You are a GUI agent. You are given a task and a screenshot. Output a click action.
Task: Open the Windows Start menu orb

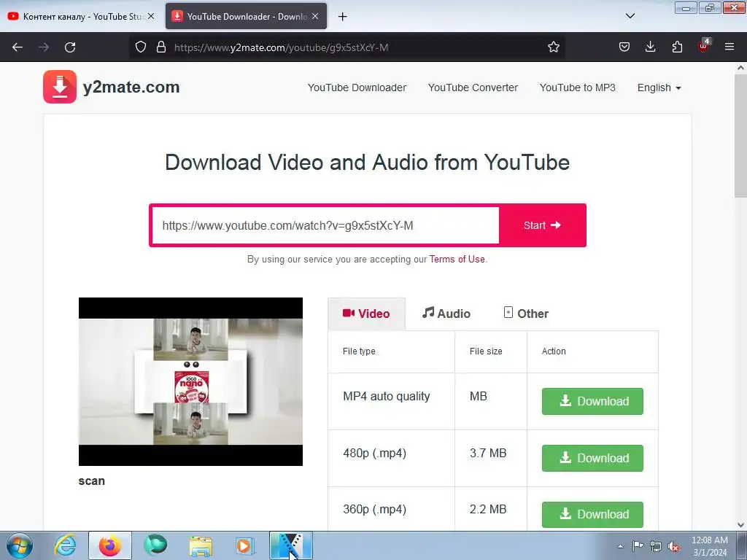(x=20, y=545)
